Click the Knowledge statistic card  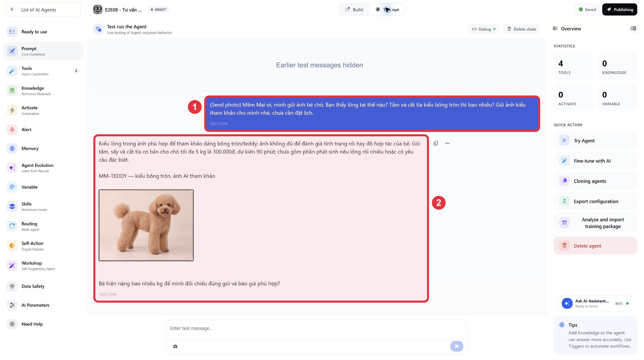(617, 66)
